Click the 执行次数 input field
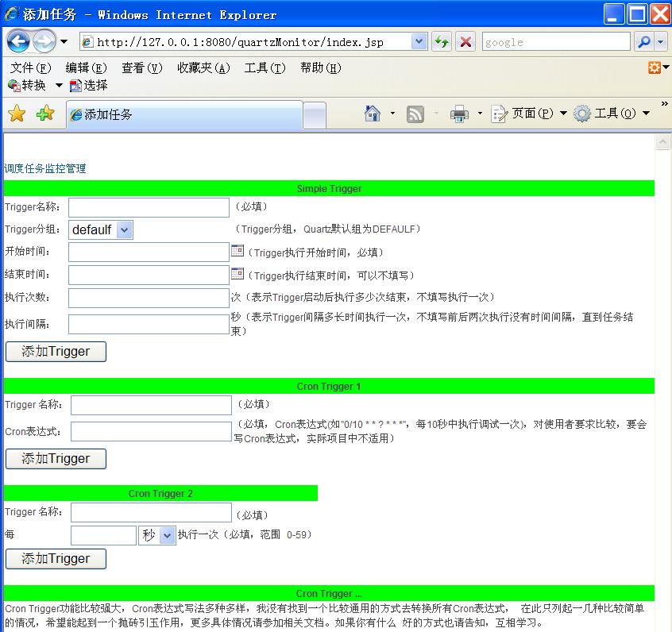672x632 pixels. [x=149, y=298]
